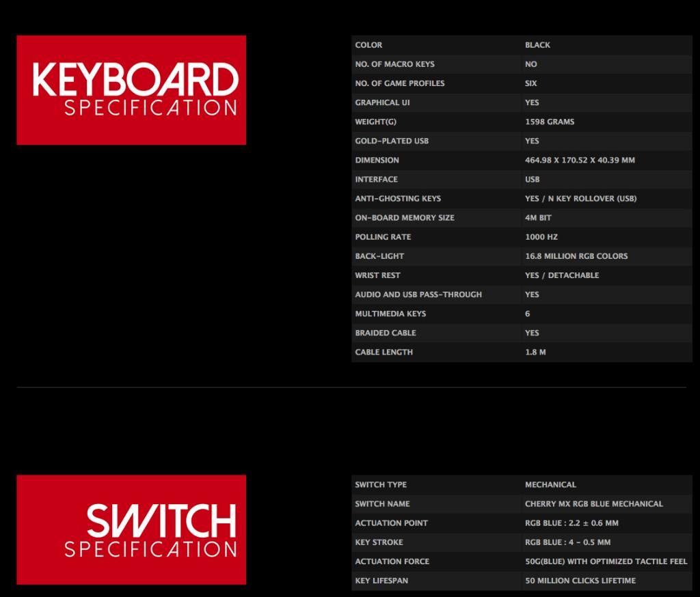700x597 pixels.
Task: Select the 464.98 X 170.52 X 40.39 MM value
Action: 580,160
